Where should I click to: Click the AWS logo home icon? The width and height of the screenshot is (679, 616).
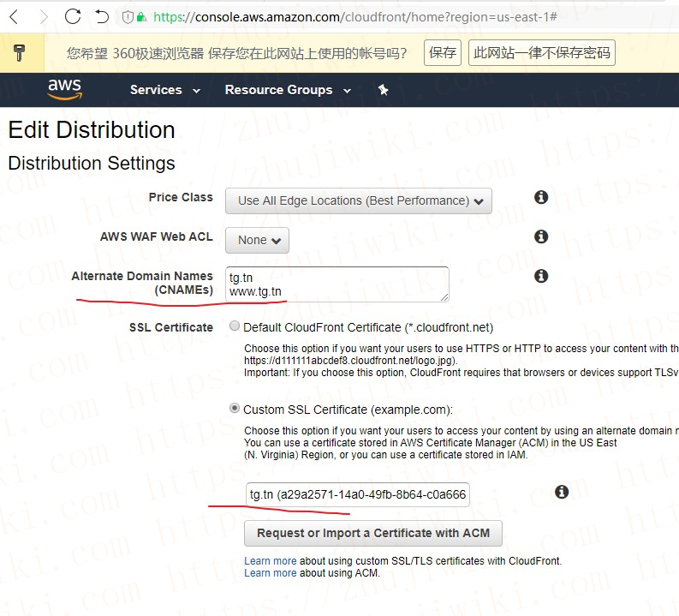(x=65, y=89)
